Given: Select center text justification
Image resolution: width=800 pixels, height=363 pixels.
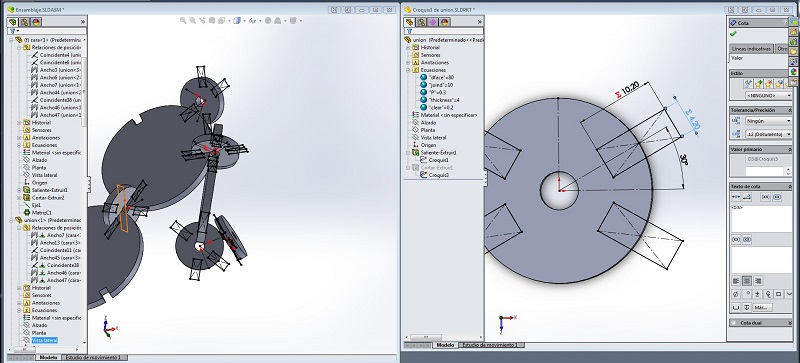Looking at the screenshot, I should pos(747,281).
